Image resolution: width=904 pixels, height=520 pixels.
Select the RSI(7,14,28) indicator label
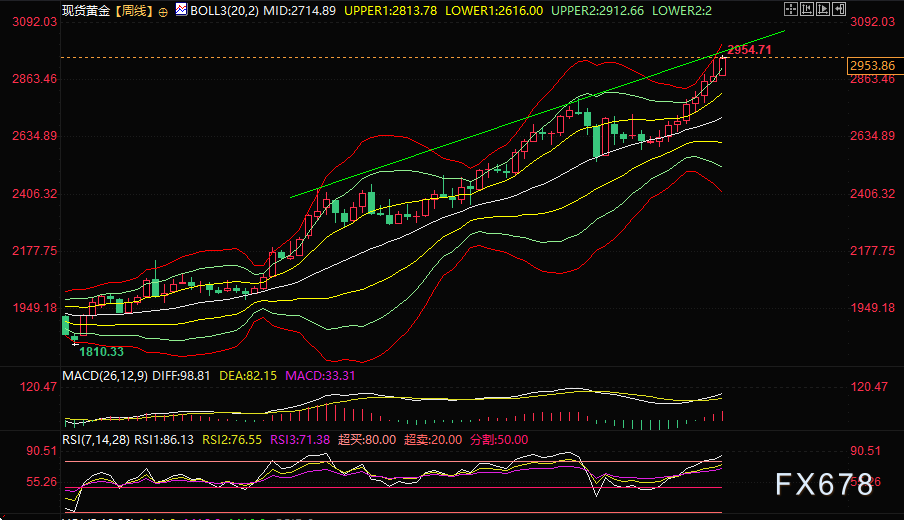97,438
